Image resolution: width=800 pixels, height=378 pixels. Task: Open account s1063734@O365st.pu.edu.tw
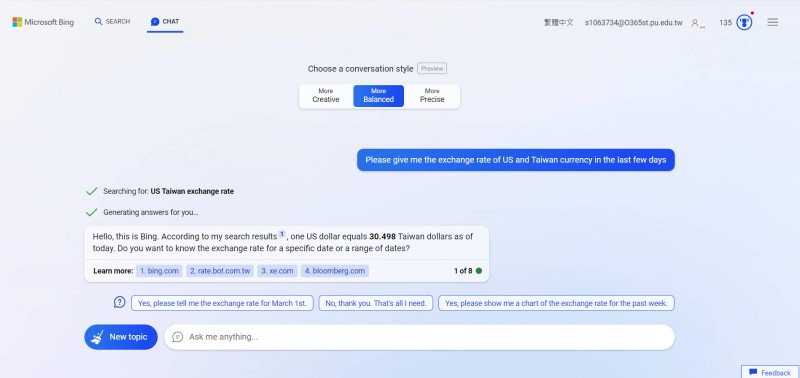coord(633,22)
